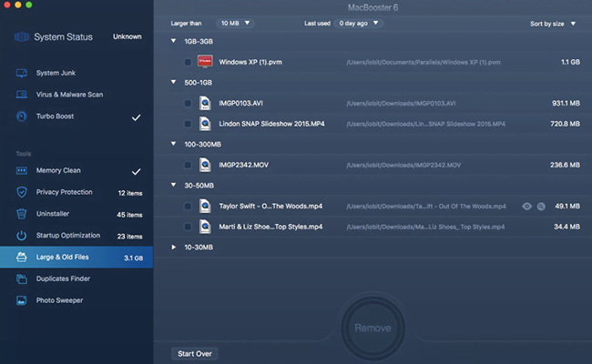Click the Large & Old Files icon
This screenshot has height=364, width=592.
pos(22,258)
